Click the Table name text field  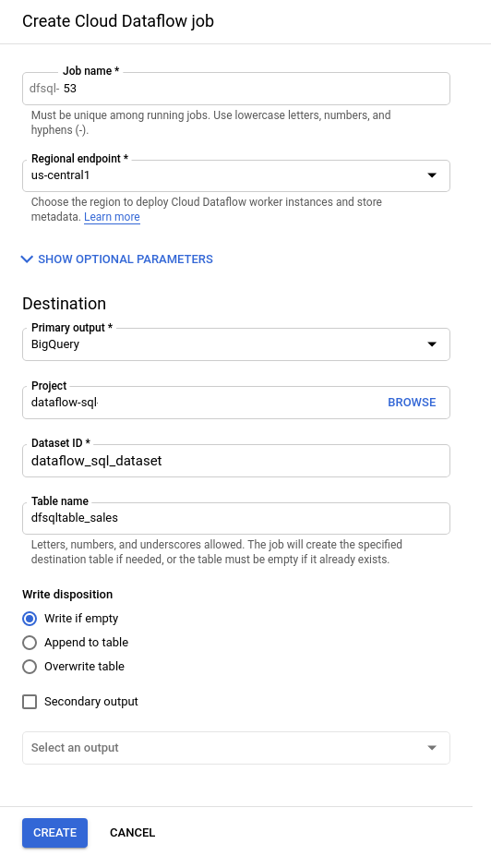coord(236,518)
